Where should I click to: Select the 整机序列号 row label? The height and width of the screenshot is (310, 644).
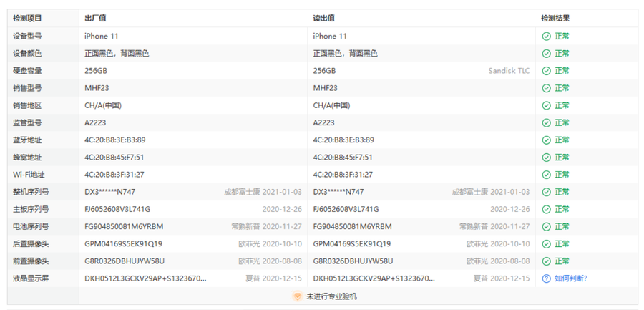click(x=31, y=192)
